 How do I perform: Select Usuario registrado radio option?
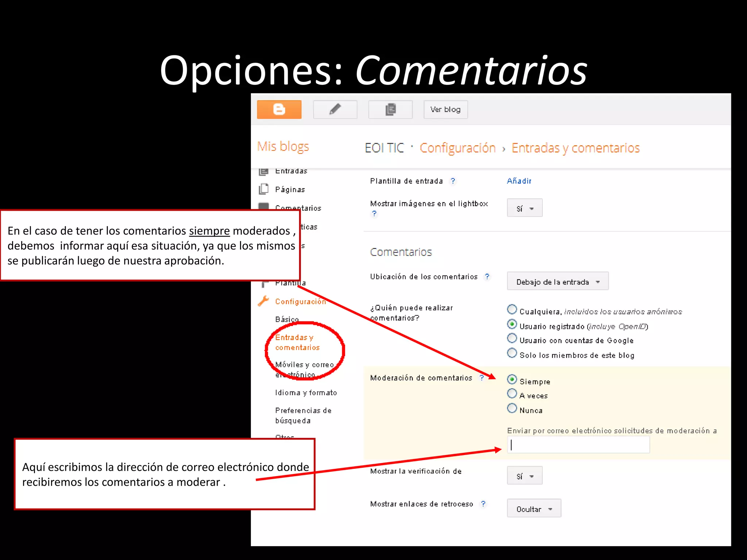[x=512, y=324]
